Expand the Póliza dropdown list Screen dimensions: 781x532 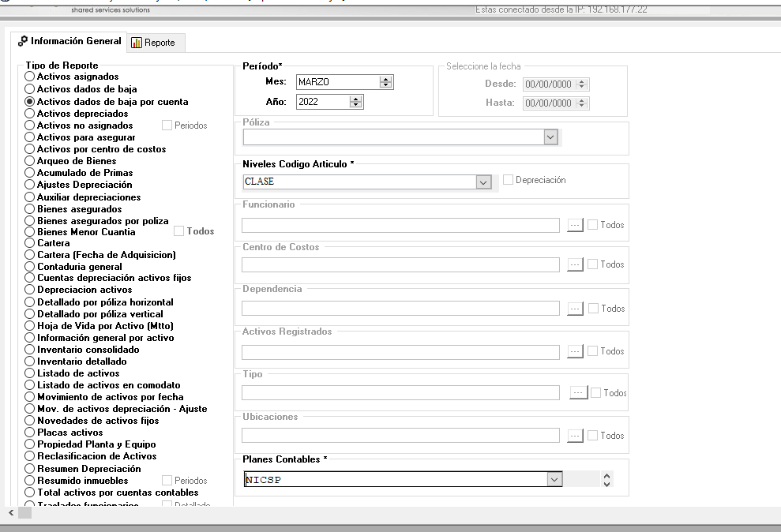(x=550, y=137)
